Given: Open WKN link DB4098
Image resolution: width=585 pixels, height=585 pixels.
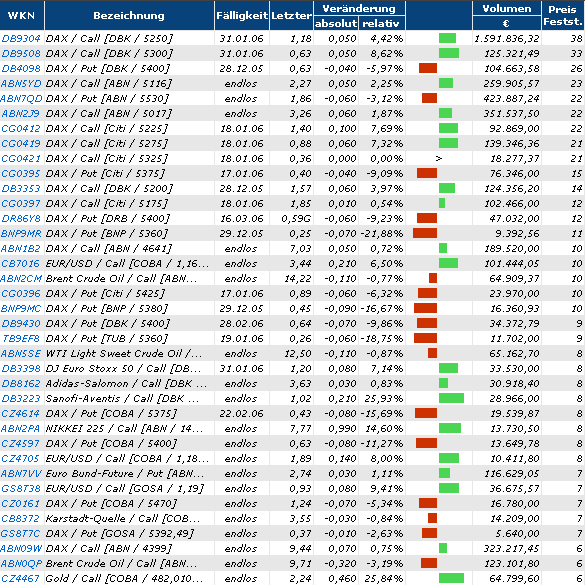Looking at the screenshot, I should pos(21,69).
